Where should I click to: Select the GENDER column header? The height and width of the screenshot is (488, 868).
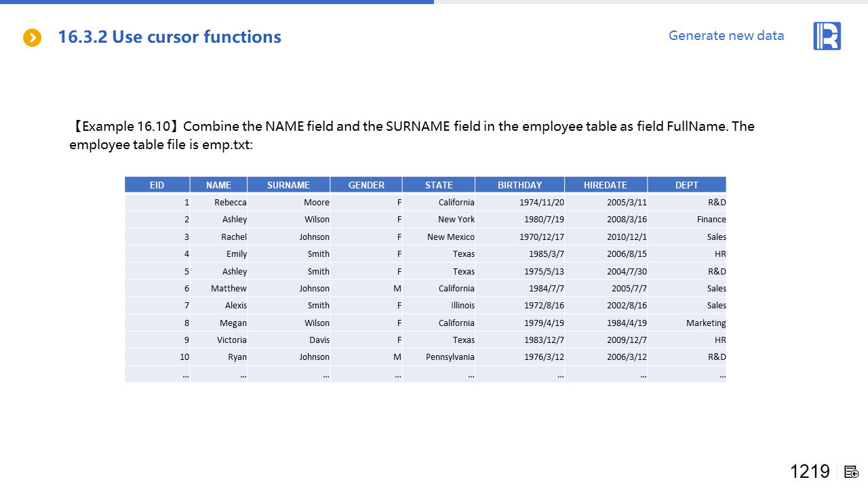pos(366,185)
